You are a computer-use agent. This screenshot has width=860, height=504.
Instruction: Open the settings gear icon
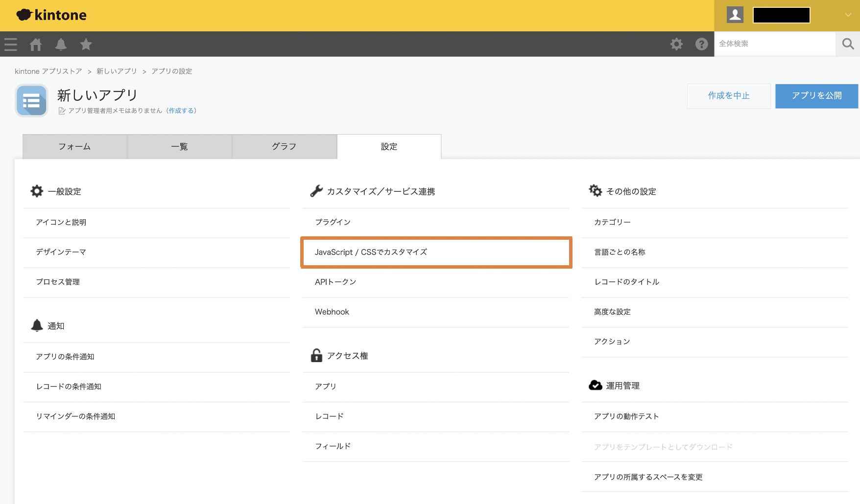[676, 44]
